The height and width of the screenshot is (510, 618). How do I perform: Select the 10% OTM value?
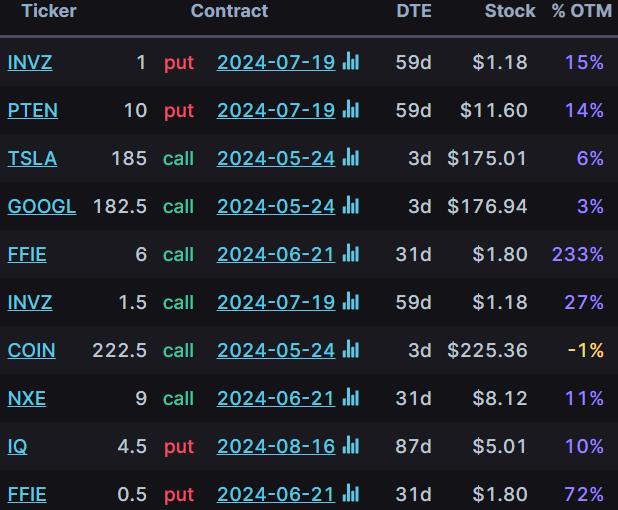pyautogui.click(x=584, y=447)
